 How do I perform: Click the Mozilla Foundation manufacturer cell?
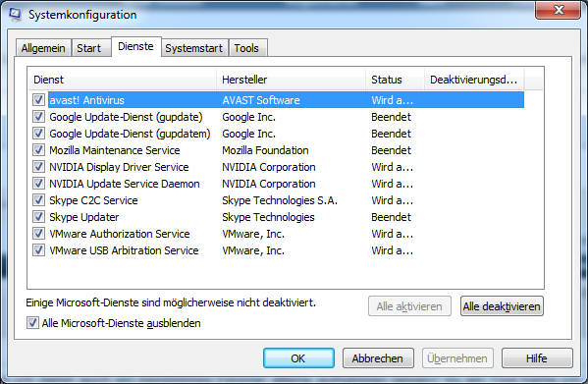coord(265,150)
